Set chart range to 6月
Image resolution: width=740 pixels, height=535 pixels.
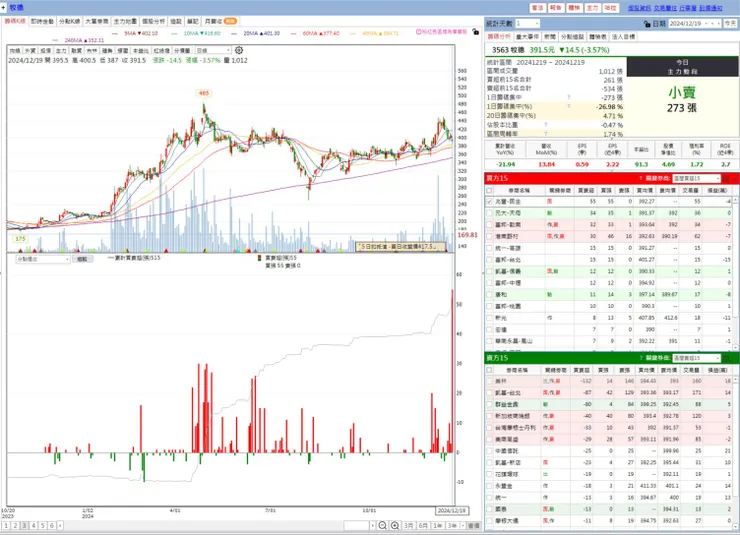point(423,525)
